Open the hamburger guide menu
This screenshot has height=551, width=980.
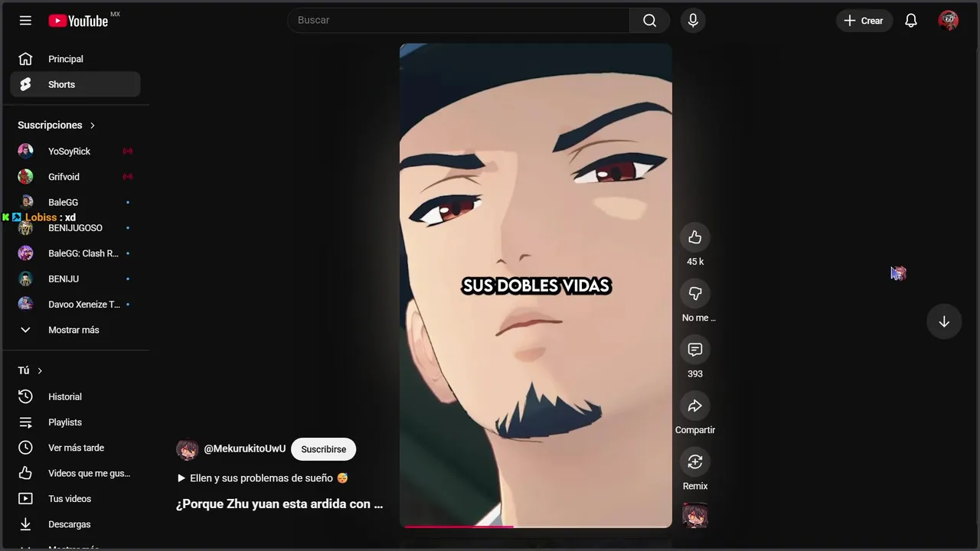pyautogui.click(x=25, y=21)
